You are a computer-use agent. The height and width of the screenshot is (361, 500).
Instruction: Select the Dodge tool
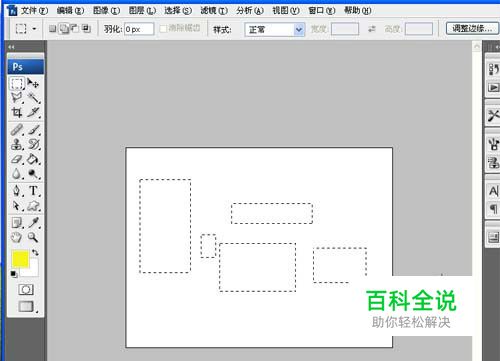pos(33,174)
